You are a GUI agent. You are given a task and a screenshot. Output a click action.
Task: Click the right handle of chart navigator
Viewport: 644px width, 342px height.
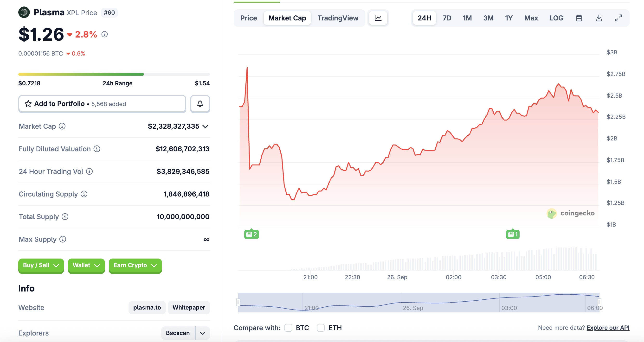coord(599,302)
